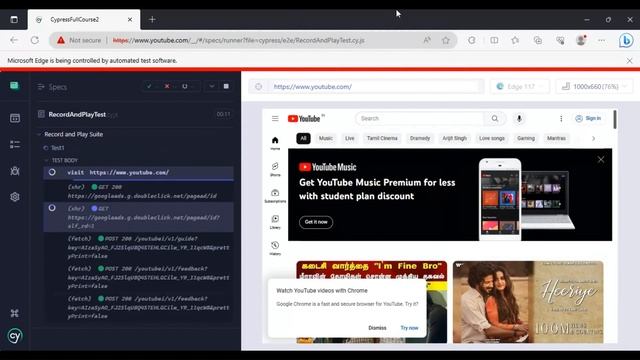Click Try now in the Chrome prompt
The width and height of the screenshot is (640, 360).
(409, 328)
